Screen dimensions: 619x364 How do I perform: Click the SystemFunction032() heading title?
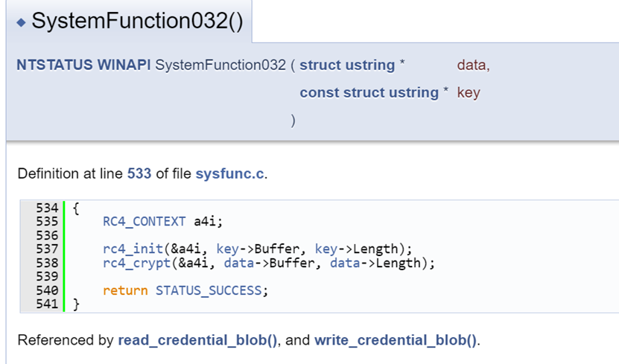point(137,21)
